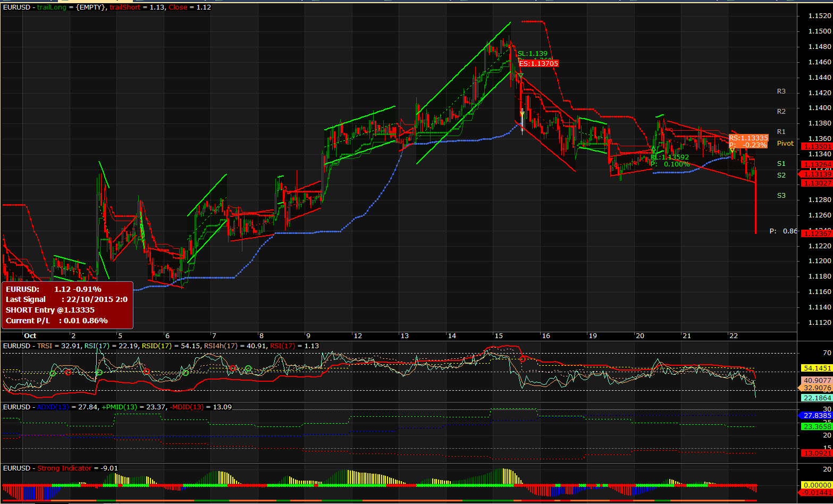Click the green 23.3658 value tag

[x=817, y=426]
